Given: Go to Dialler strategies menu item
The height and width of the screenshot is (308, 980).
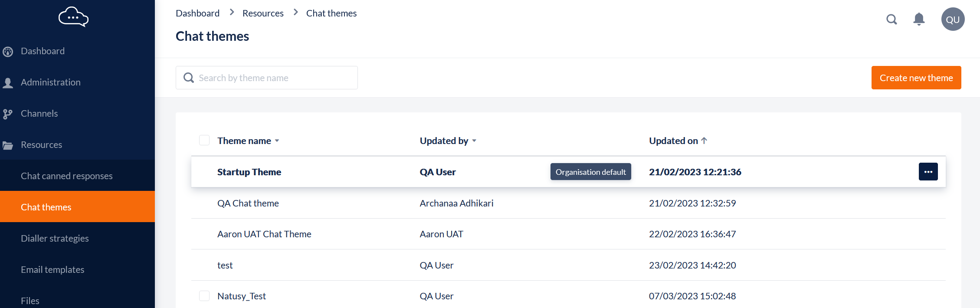Looking at the screenshot, I should (55, 238).
